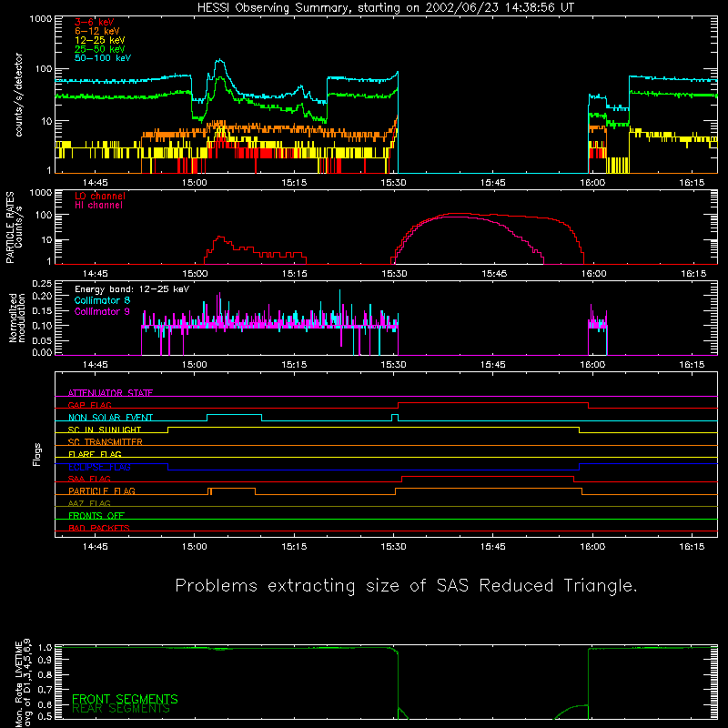Click the SC TRANSMITTER flag label
Viewport: 728px width, 728px height.
(x=106, y=442)
